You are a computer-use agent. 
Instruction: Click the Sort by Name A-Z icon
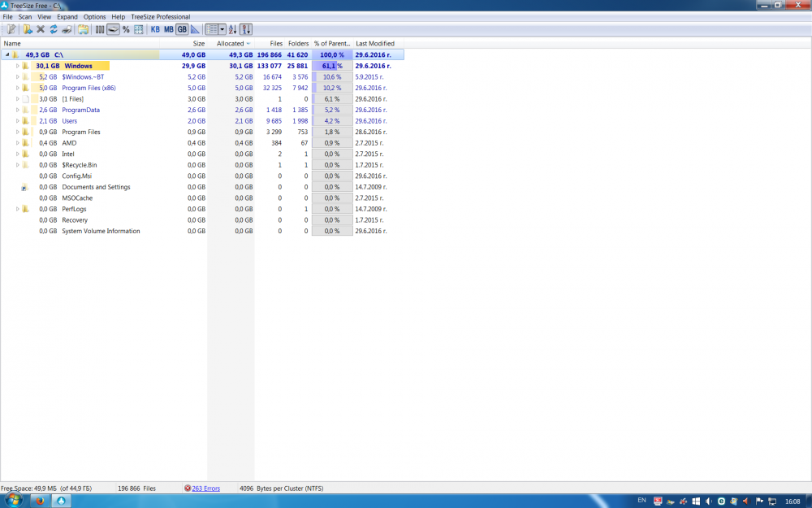(232, 29)
